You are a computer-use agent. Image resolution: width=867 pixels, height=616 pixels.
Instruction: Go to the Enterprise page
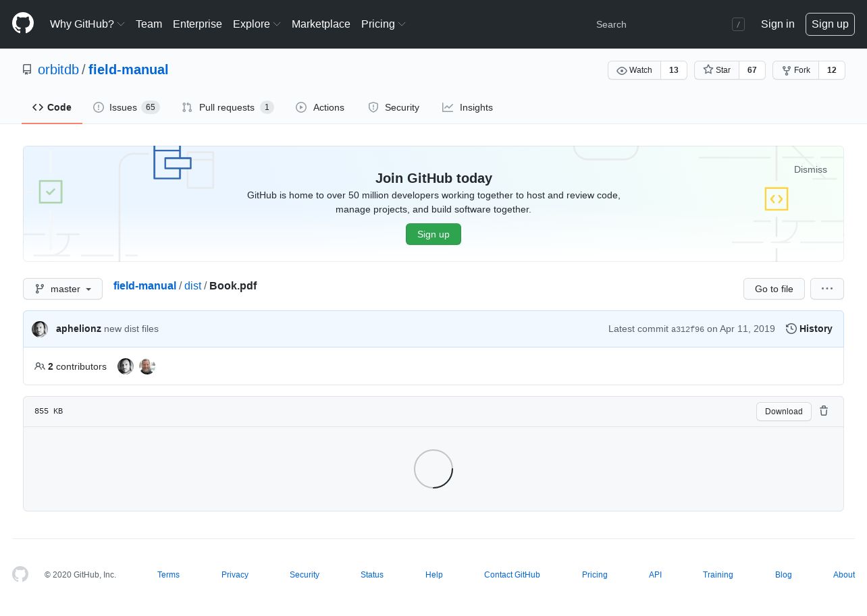(x=197, y=24)
